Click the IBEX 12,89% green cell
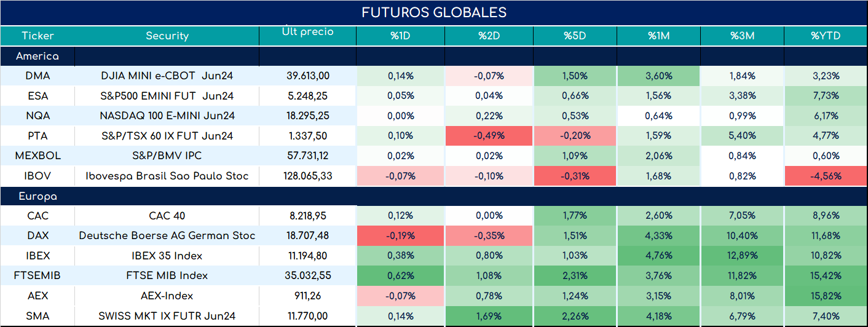The image size is (868, 327). click(x=743, y=256)
